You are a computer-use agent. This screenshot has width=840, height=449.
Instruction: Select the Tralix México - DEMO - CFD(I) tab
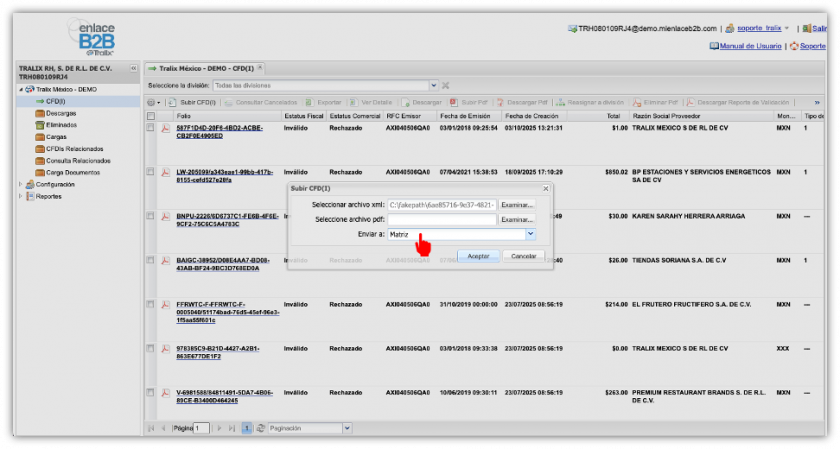(202, 68)
